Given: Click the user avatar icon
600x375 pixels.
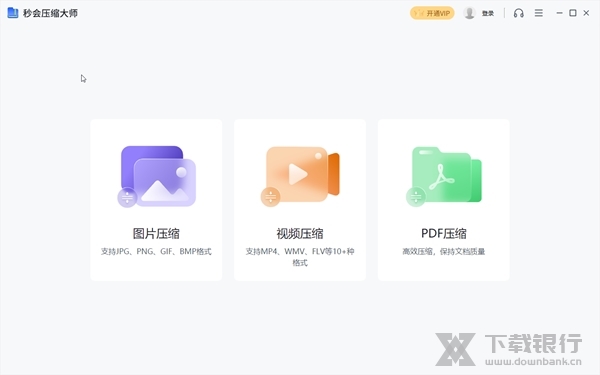Looking at the screenshot, I should coord(469,13).
